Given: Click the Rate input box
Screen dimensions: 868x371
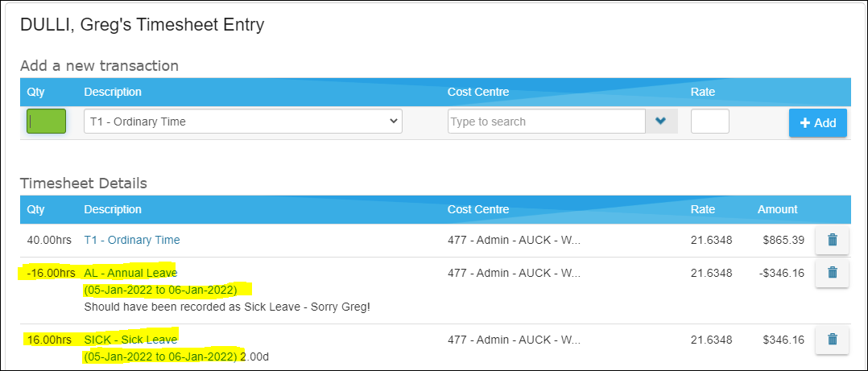Looking at the screenshot, I should click(x=709, y=121).
